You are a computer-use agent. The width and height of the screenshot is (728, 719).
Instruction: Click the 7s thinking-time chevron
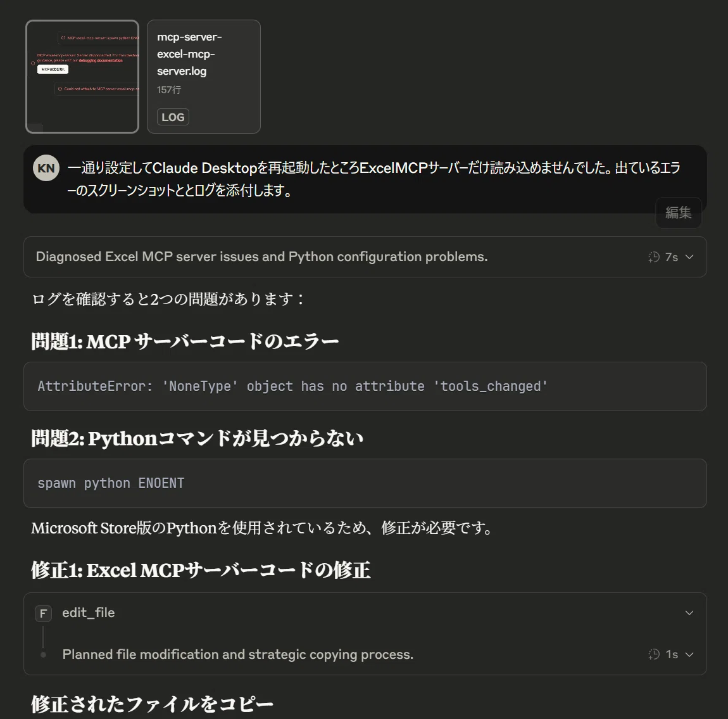click(x=689, y=257)
